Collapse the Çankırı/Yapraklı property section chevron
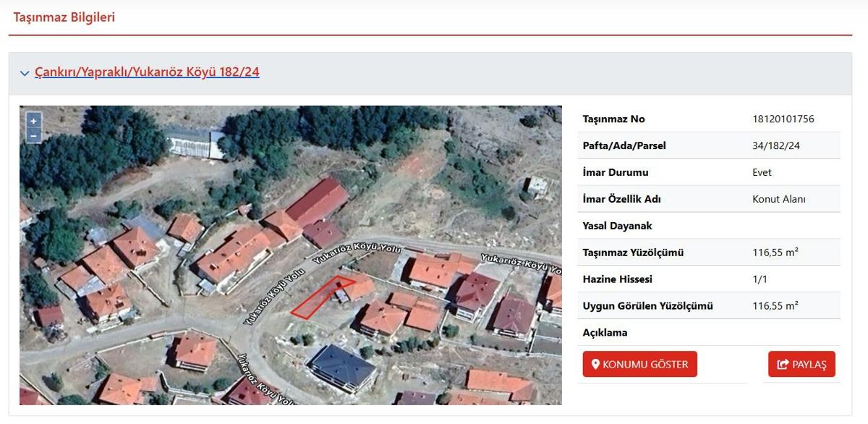 [25, 73]
